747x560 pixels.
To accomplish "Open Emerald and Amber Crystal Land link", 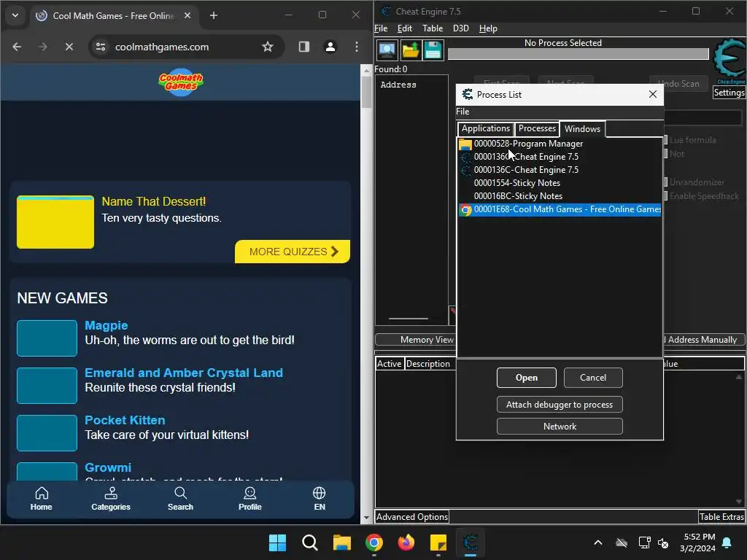I will 184,373.
